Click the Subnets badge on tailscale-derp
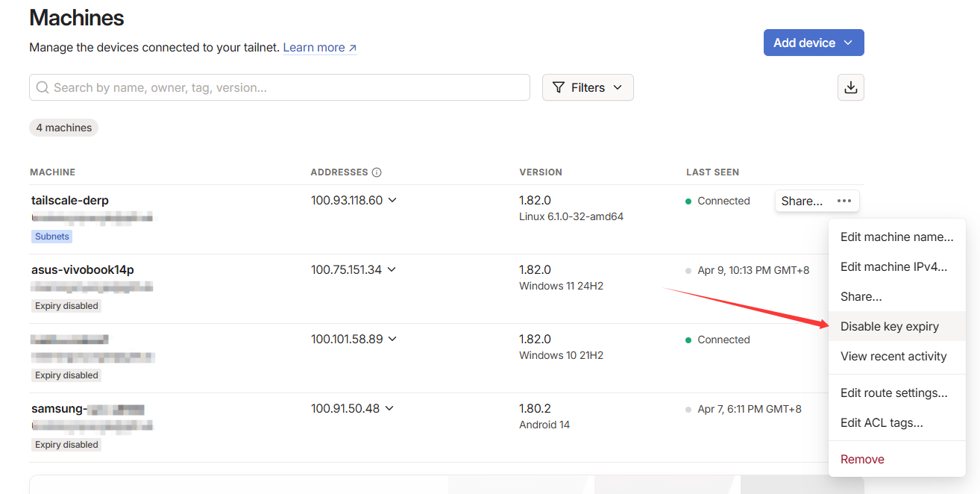This screenshot has width=980, height=494. coord(52,237)
